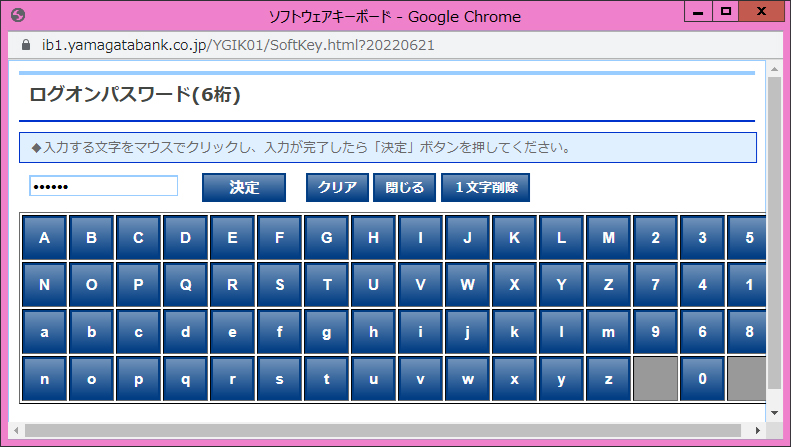This screenshot has width=791, height=447.
Task: Click the lowercase y key
Action: (x=561, y=379)
